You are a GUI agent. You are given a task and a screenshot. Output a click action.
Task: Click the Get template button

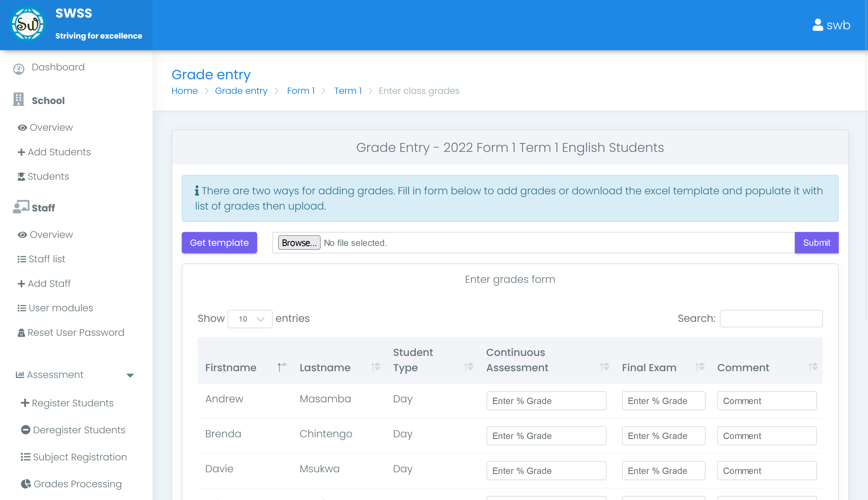click(219, 243)
